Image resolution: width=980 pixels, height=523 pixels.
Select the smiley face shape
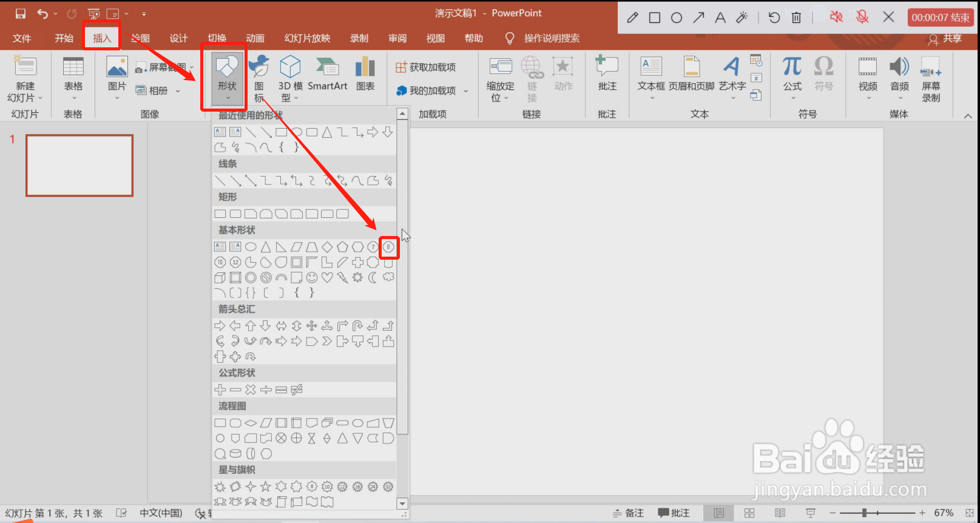coord(312,277)
